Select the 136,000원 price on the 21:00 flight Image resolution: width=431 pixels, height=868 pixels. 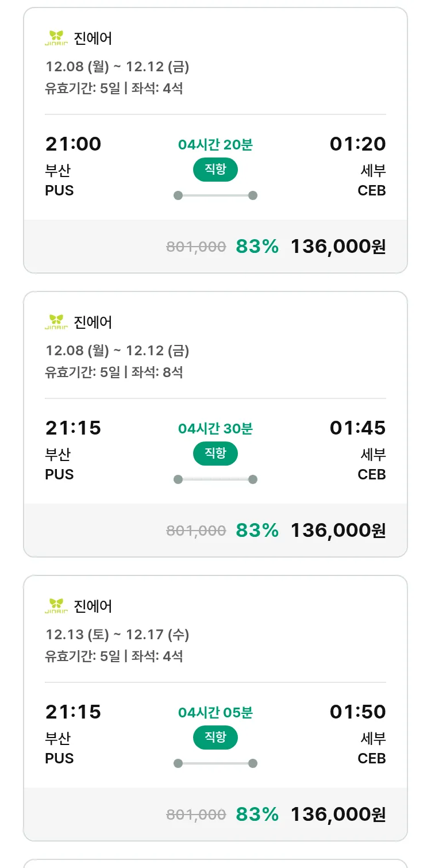338,247
